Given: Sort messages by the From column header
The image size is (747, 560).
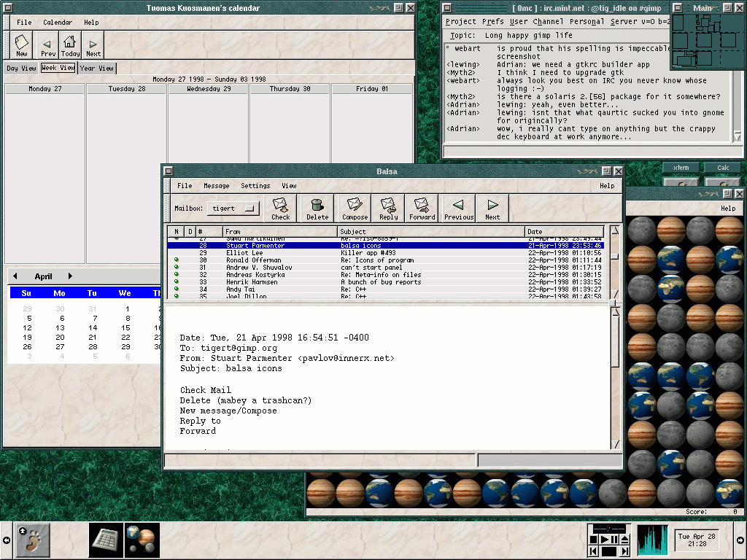Looking at the screenshot, I should (280, 231).
